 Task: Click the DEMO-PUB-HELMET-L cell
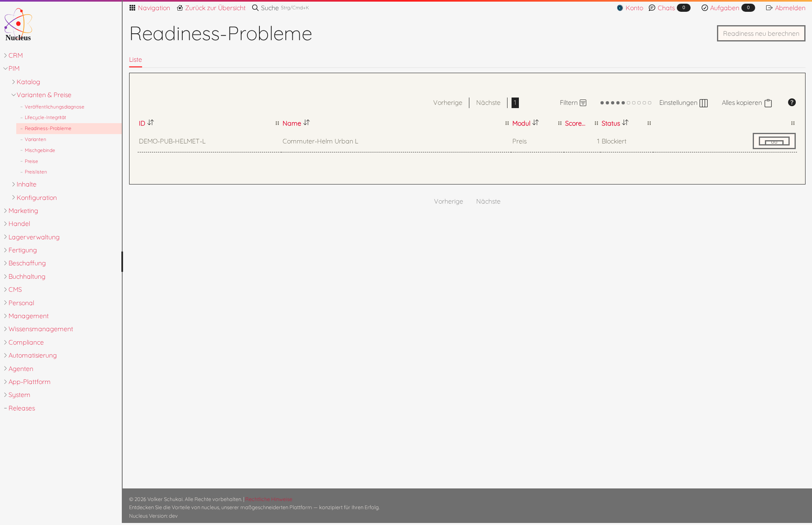coord(172,141)
